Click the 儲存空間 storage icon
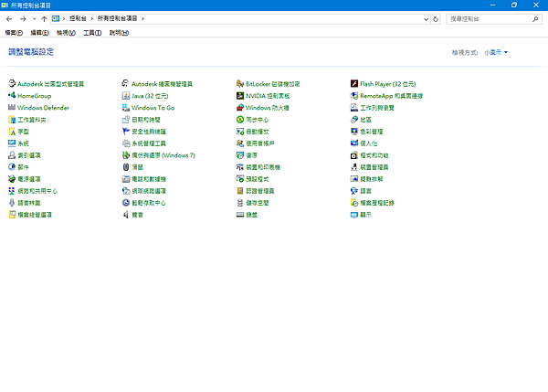Screen dimensions: 548x392 coord(240,203)
